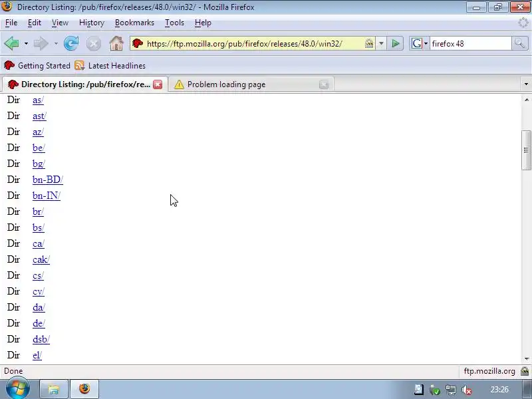Click the Firefox taskbar button
The height and width of the screenshot is (399, 532).
coord(84,389)
